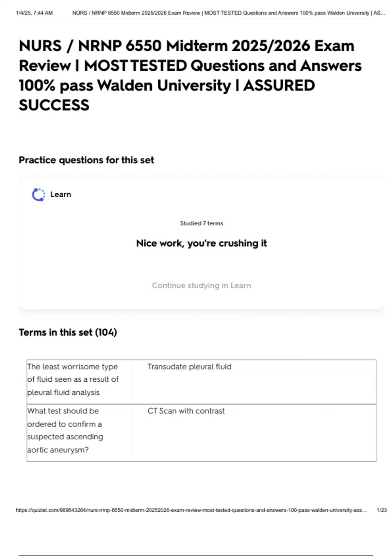Open the Learn study mode label
The width and height of the screenshot is (392, 556).
tap(60, 195)
